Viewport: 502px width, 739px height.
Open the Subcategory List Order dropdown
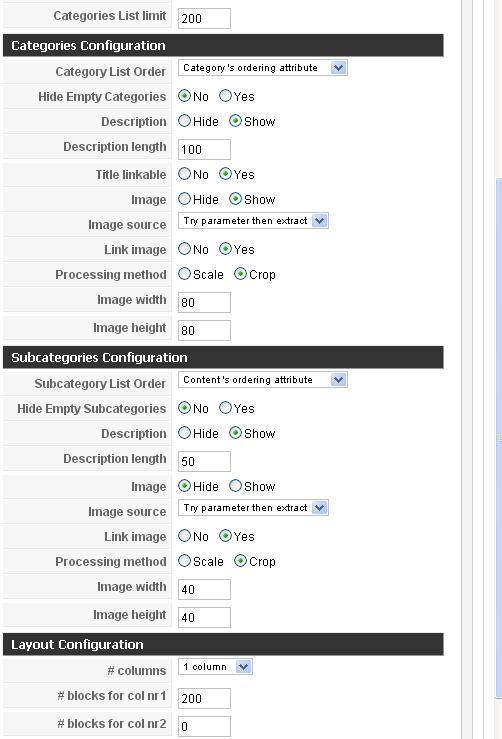pos(263,380)
